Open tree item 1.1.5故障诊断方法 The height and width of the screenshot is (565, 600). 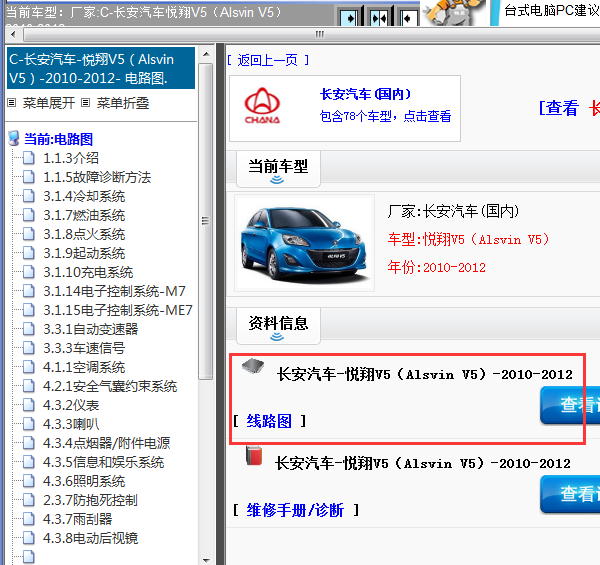[x=97, y=177]
